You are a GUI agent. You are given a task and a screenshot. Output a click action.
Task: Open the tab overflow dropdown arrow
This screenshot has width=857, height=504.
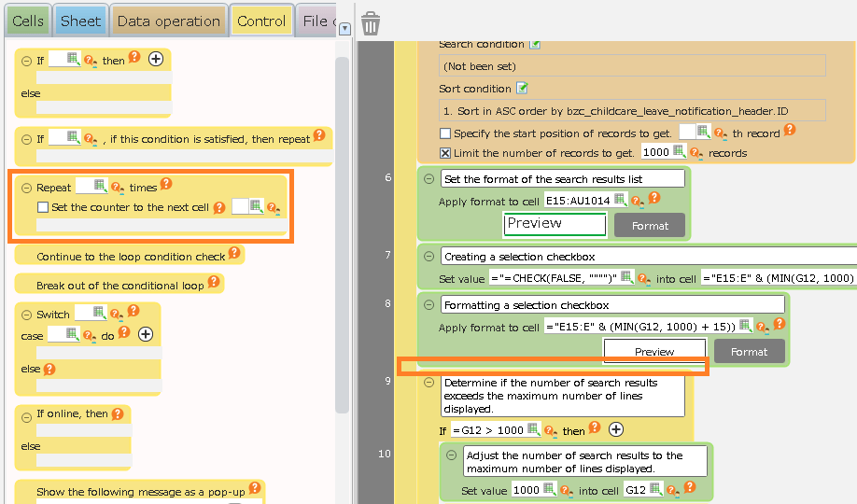click(x=344, y=28)
